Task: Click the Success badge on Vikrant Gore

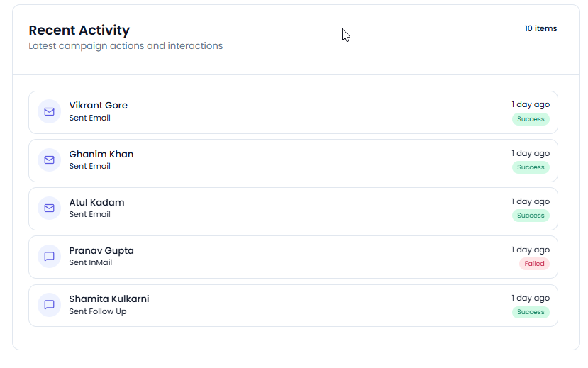Action: click(531, 119)
